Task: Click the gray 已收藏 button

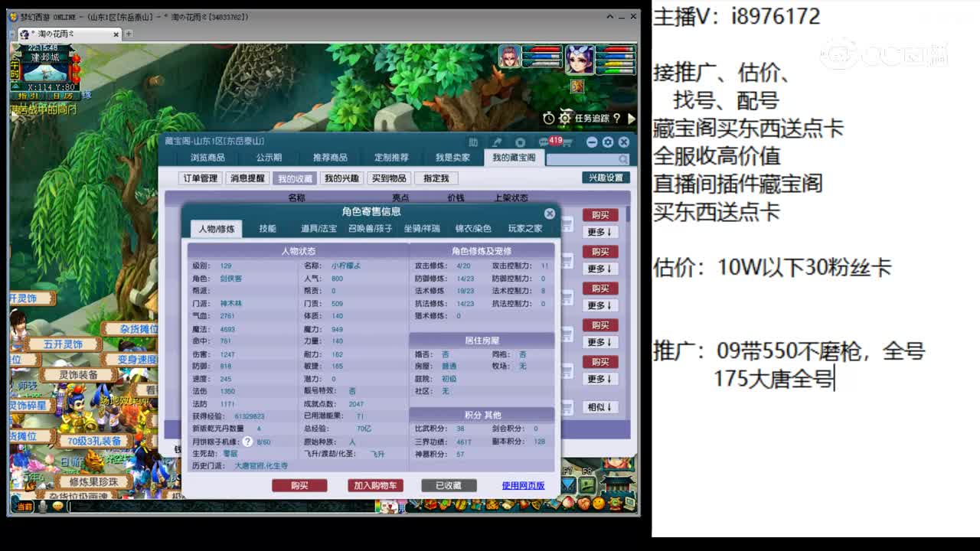Action: click(449, 485)
